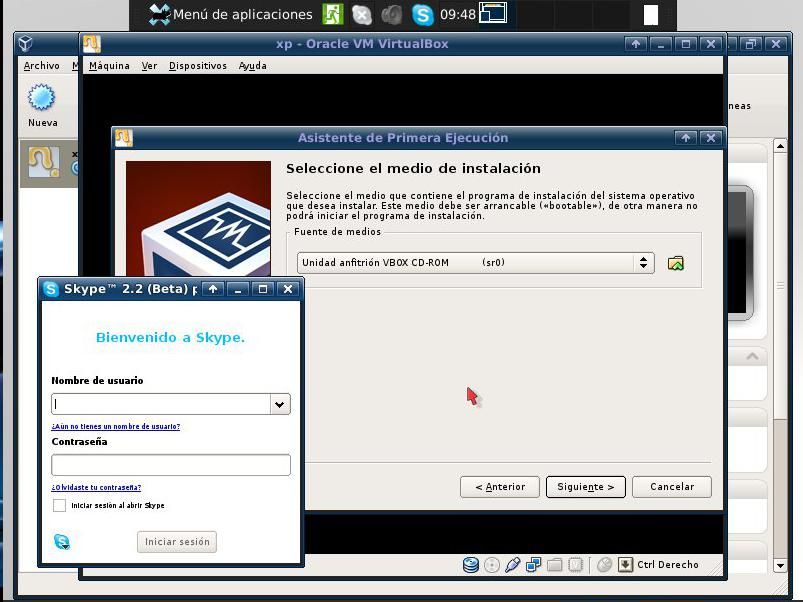Select the workspace switcher in the top panel
This screenshot has height=602, width=803.
point(493,13)
